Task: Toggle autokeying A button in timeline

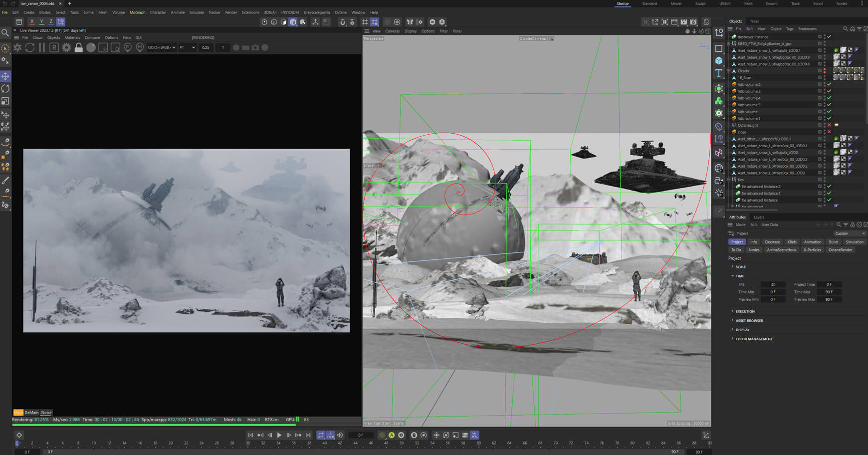Action: 392,435
